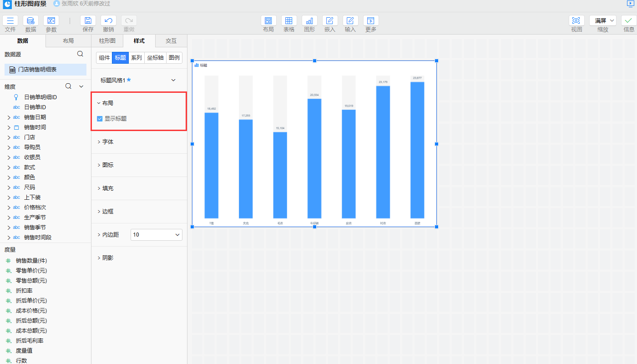Open the 标题风格1 style dropdown
637x364 pixels.
tap(173, 80)
